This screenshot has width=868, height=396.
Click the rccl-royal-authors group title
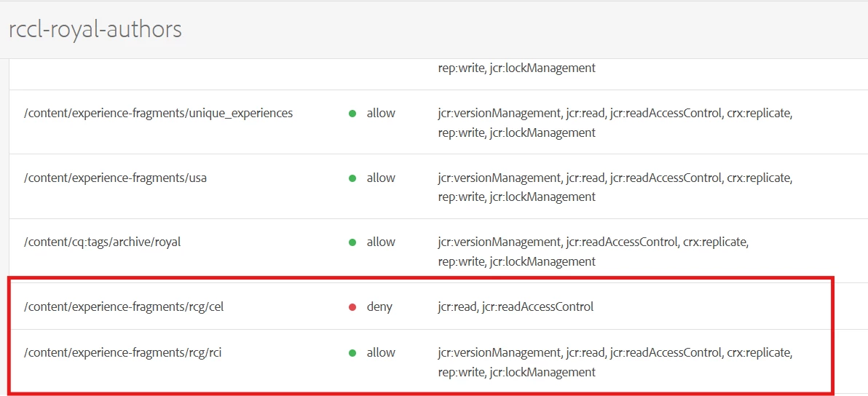click(95, 29)
